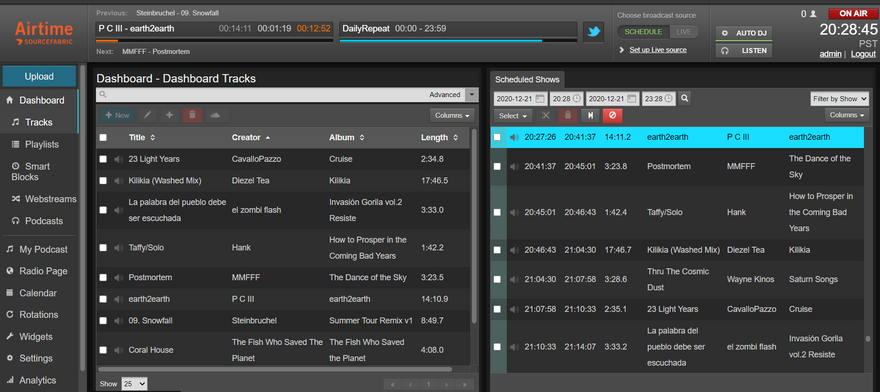This screenshot has height=392, width=880.
Task: Open the end time clock icon 23:28
Action: [x=668, y=99]
